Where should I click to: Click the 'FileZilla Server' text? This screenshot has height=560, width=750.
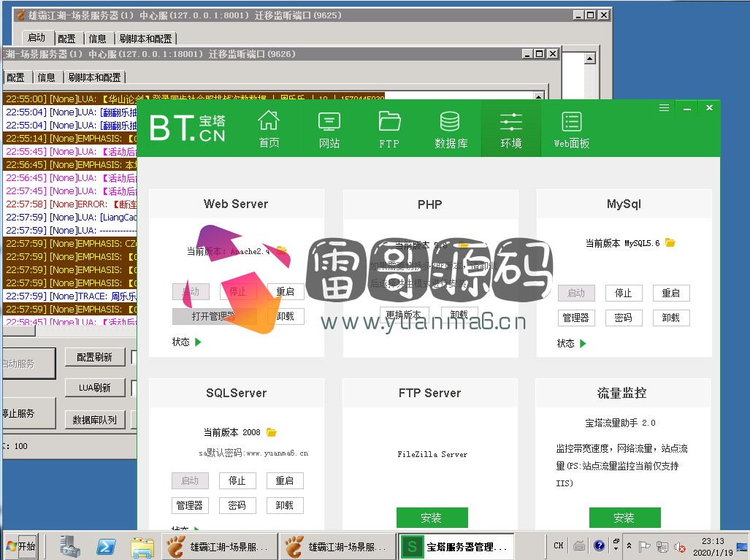[432, 454]
